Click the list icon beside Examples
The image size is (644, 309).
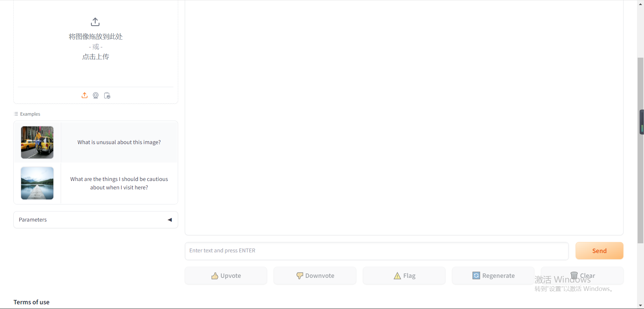pyautogui.click(x=16, y=114)
